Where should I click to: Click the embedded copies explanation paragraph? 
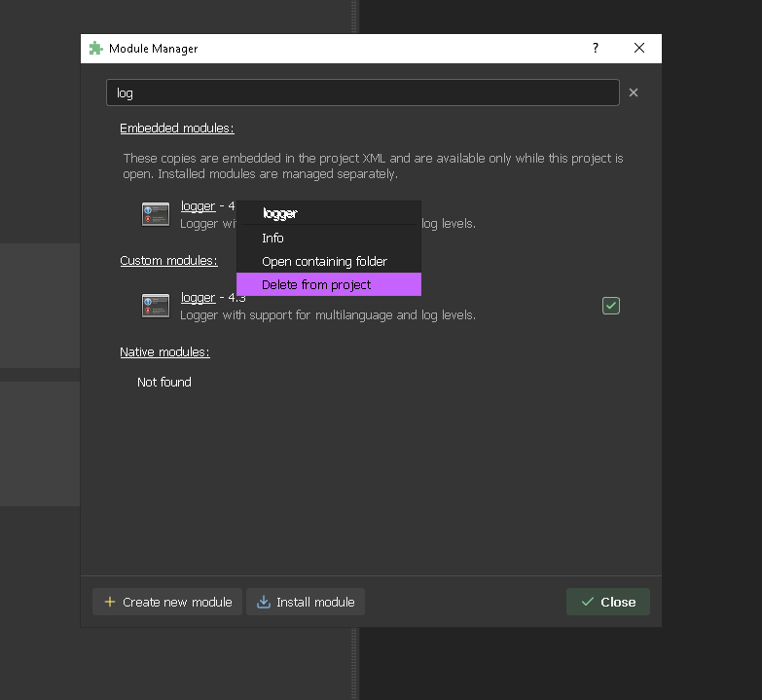tap(373, 166)
